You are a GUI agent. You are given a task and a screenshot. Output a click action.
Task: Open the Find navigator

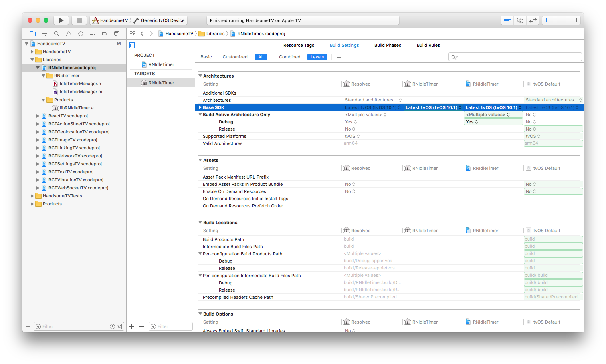tap(57, 34)
